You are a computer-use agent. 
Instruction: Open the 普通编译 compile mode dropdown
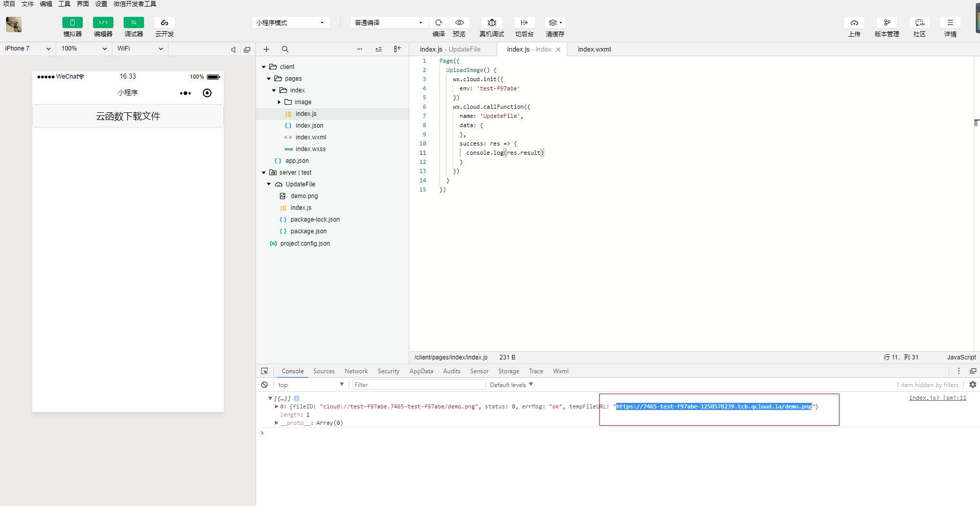[x=388, y=22]
